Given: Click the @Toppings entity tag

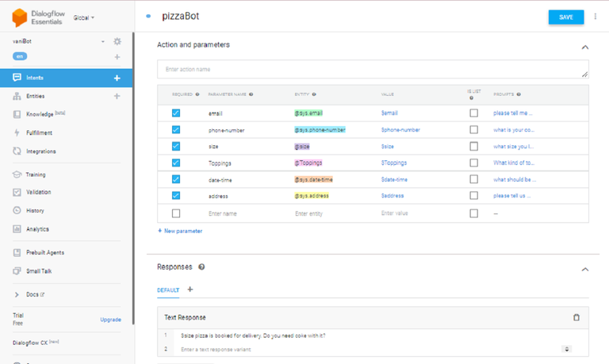Looking at the screenshot, I should (x=308, y=163).
